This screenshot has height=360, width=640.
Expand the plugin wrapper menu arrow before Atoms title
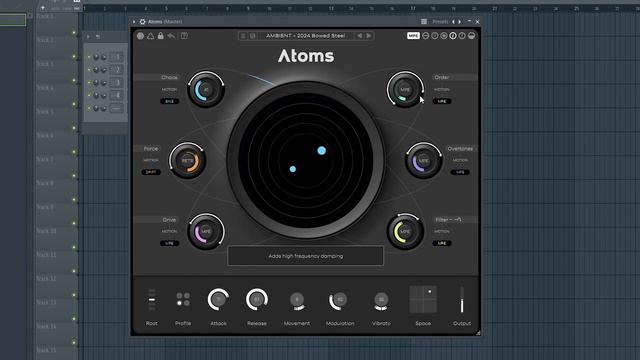[134, 22]
